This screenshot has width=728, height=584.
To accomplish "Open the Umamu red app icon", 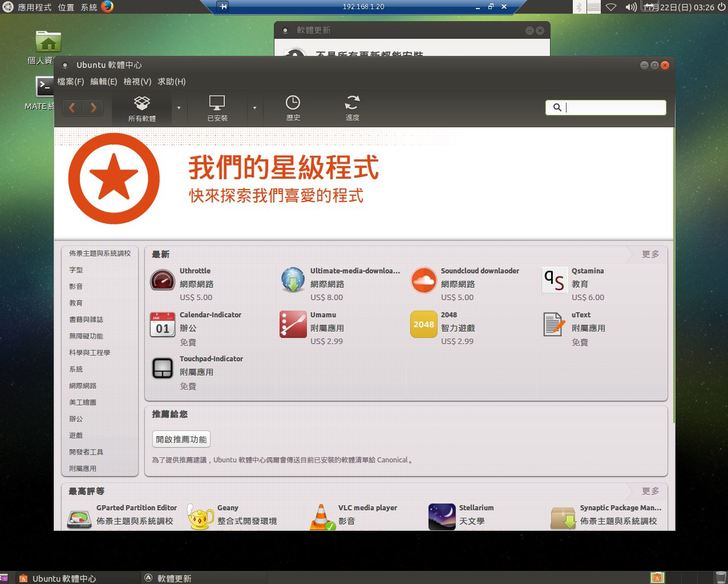I will (293, 324).
